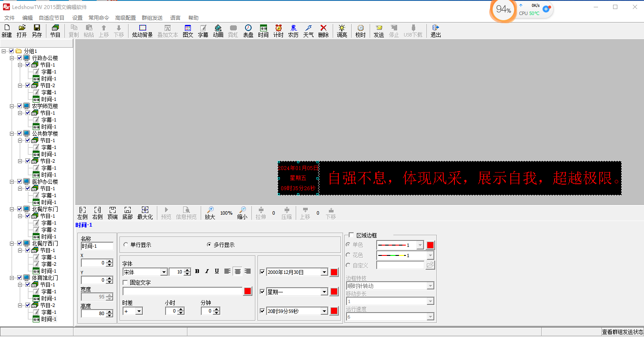Open the 自适应节目 menu
This screenshot has width=644, height=337.
click(x=52, y=18)
